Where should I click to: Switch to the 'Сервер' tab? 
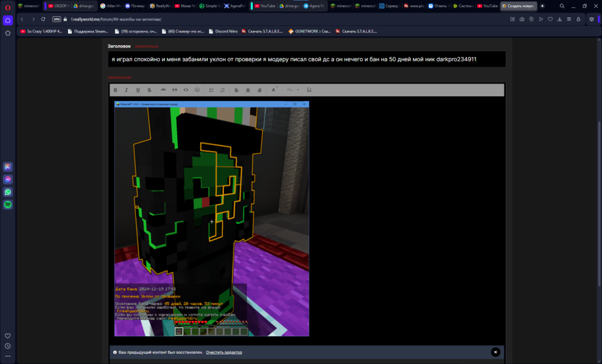[x=389, y=6]
